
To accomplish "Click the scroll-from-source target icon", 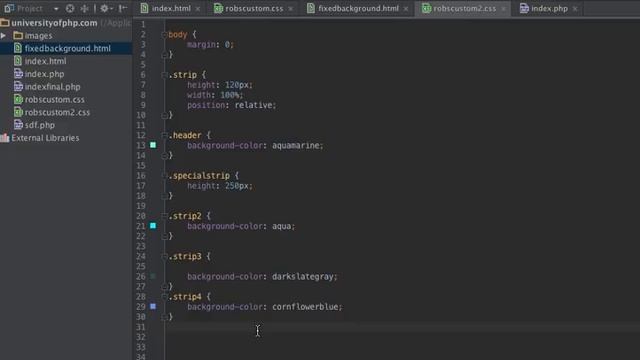I will click(70, 8).
